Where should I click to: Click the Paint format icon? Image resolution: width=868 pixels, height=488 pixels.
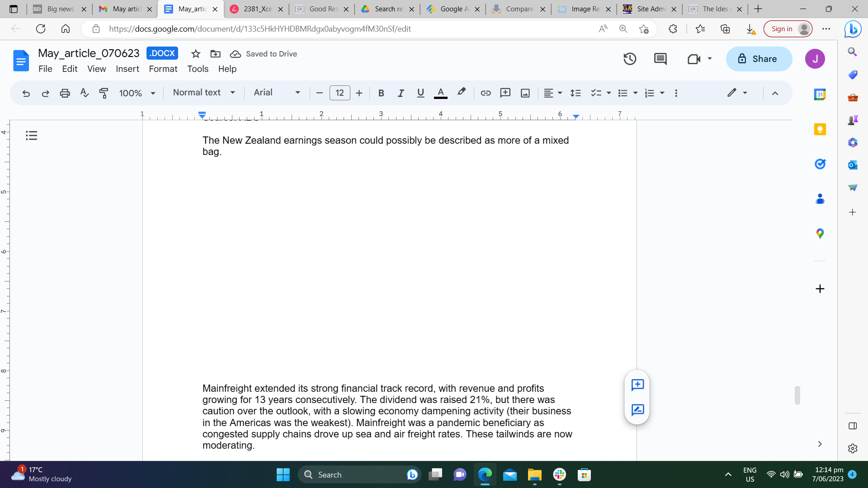tap(104, 93)
